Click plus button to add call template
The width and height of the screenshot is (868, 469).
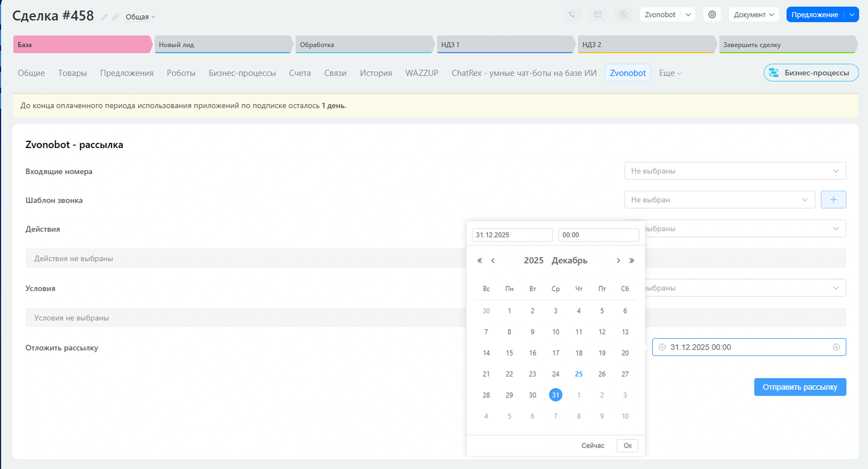(833, 200)
